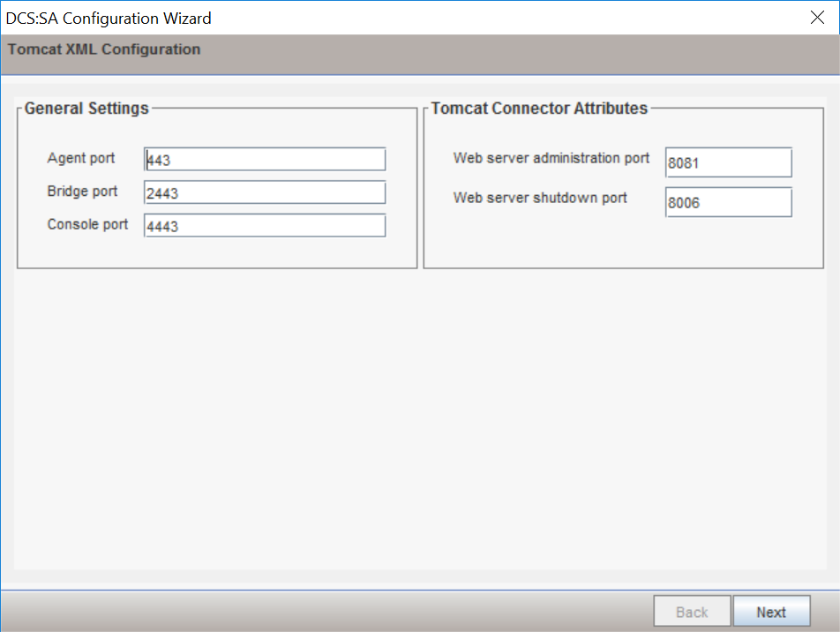
Task: Click the Back button
Action: [x=692, y=611]
